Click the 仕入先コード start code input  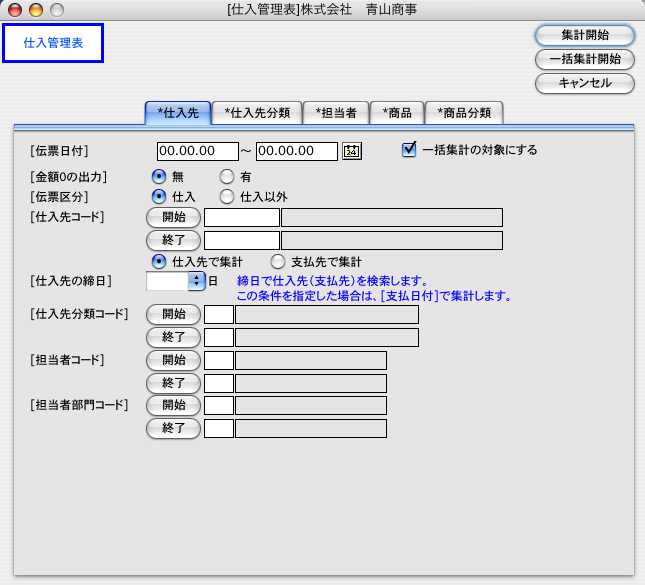[x=242, y=218]
